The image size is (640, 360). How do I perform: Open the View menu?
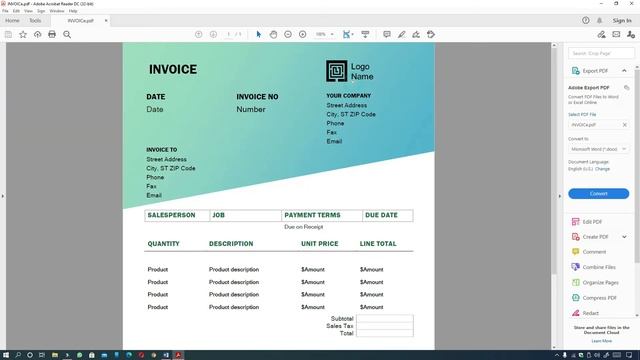28,11
